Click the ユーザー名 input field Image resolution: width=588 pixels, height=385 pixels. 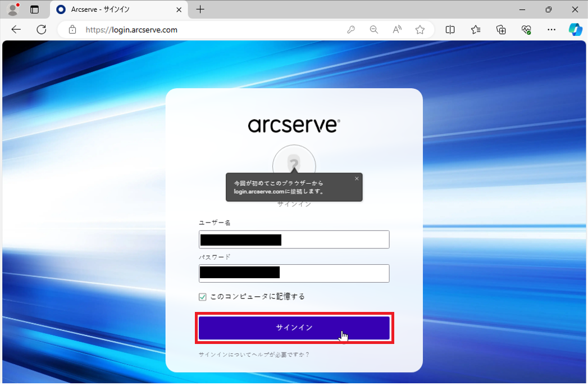coord(294,239)
